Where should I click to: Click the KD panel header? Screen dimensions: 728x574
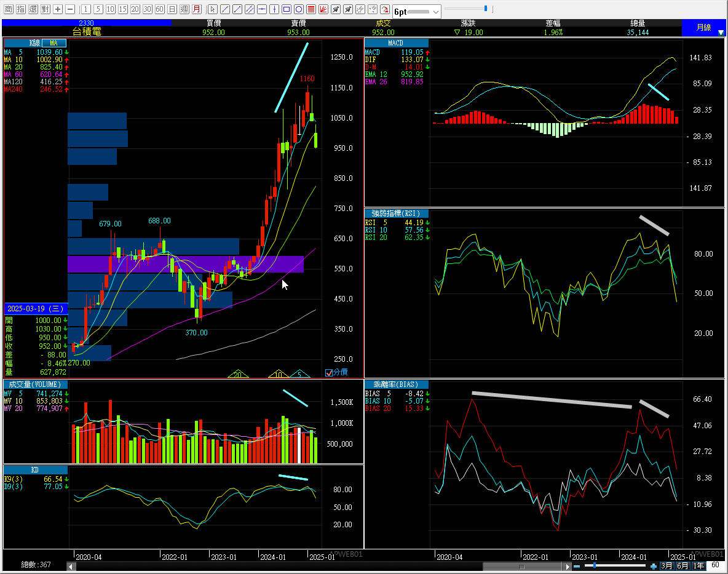point(35,470)
